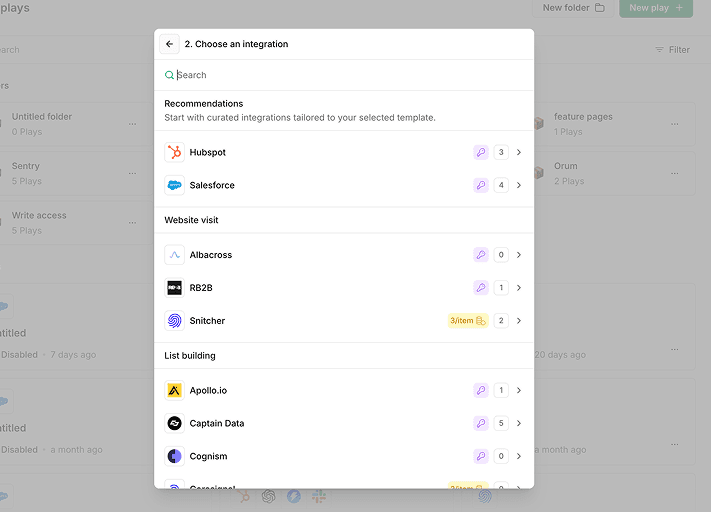Choose the Cognism integration name
The height and width of the screenshot is (512, 711).
[209, 456]
